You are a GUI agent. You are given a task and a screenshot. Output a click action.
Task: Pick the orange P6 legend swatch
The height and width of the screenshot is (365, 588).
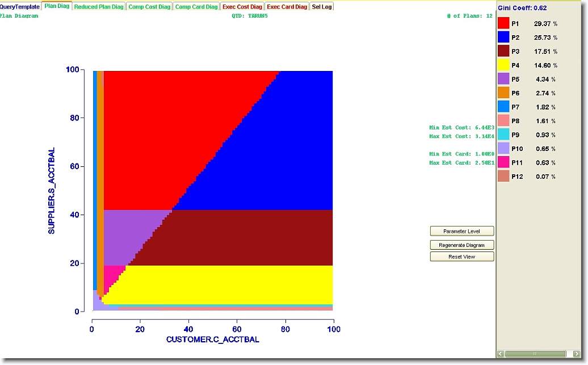503,93
